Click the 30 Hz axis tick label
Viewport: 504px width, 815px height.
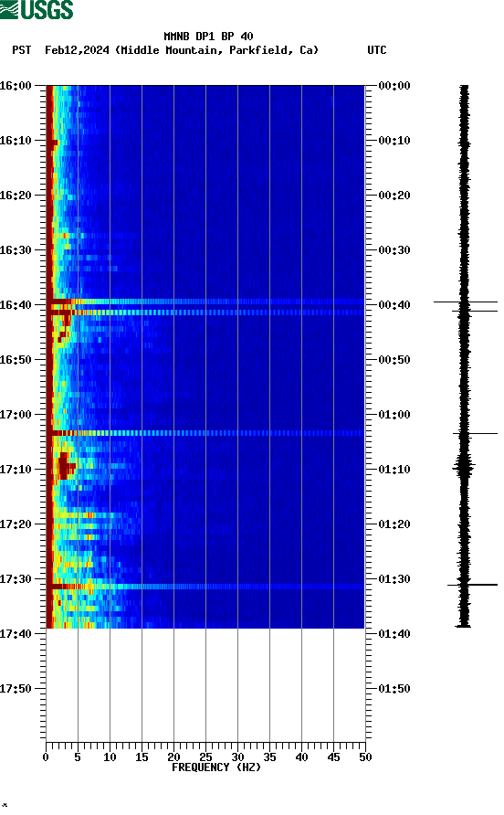(x=237, y=757)
